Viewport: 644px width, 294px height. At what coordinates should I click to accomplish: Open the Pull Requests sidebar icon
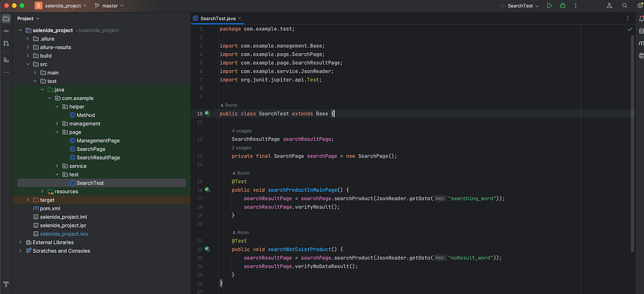[6, 43]
